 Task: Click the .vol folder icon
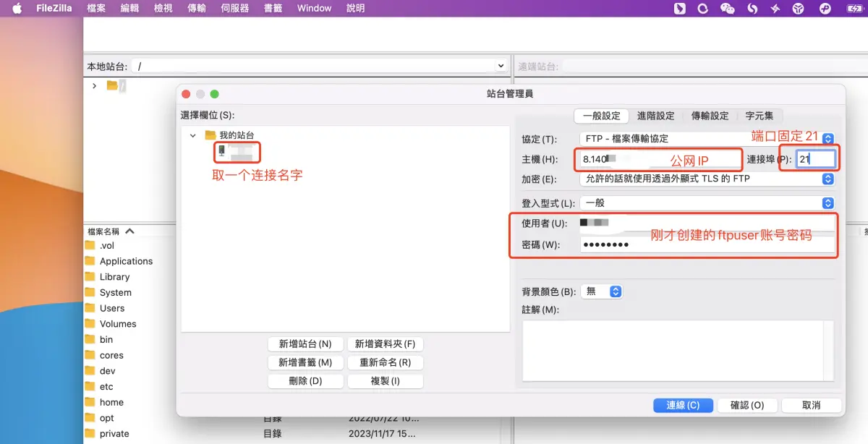tap(90, 245)
